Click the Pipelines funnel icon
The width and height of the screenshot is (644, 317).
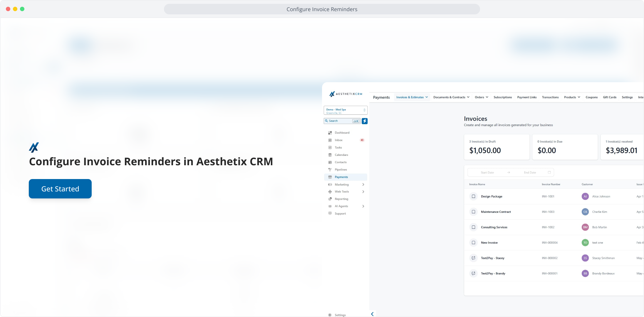330,170
